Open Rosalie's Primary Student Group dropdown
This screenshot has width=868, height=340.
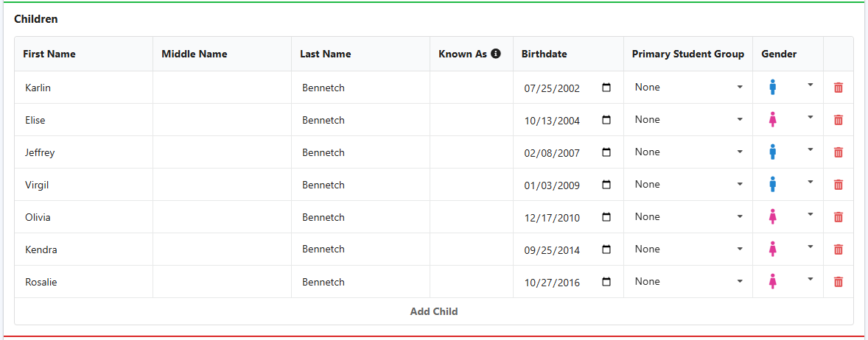(x=688, y=281)
